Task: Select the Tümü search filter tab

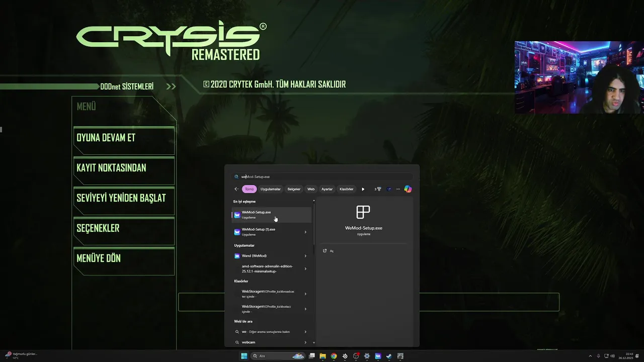Action: point(249,189)
